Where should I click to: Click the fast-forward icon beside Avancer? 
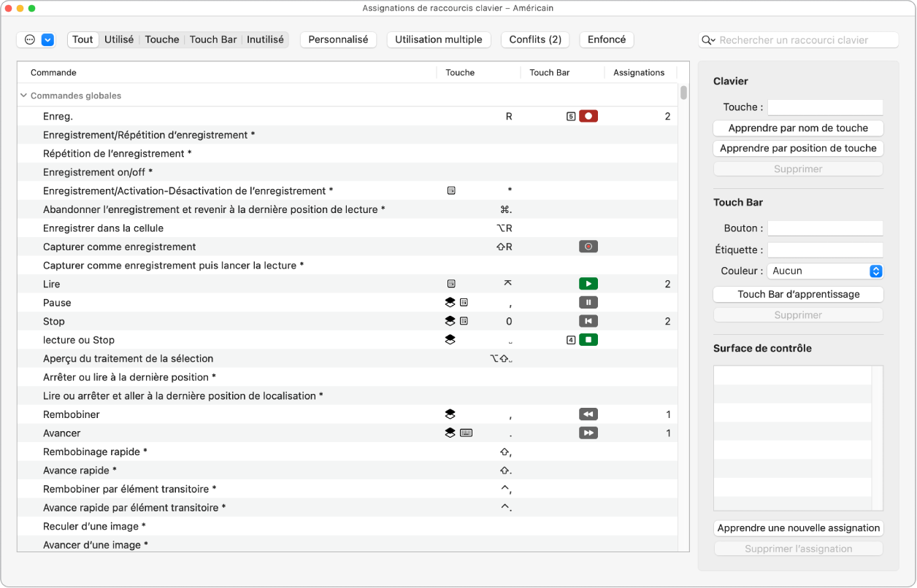click(x=588, y=433)
